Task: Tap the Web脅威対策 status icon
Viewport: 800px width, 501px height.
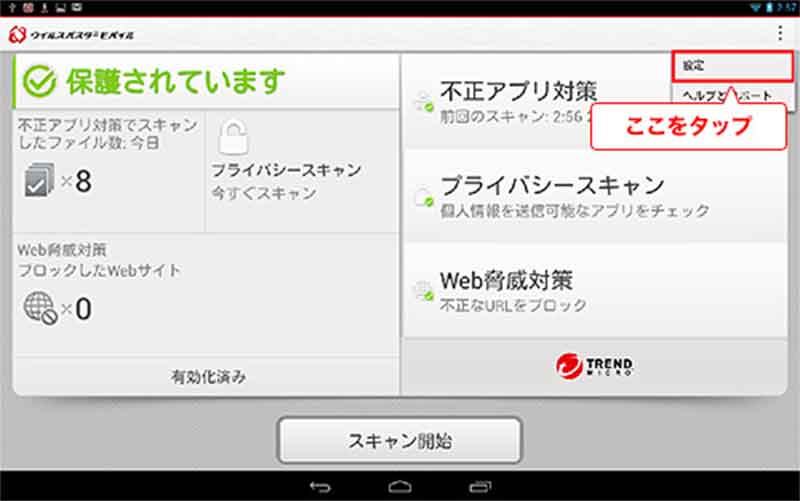Action: pos(423,291)
